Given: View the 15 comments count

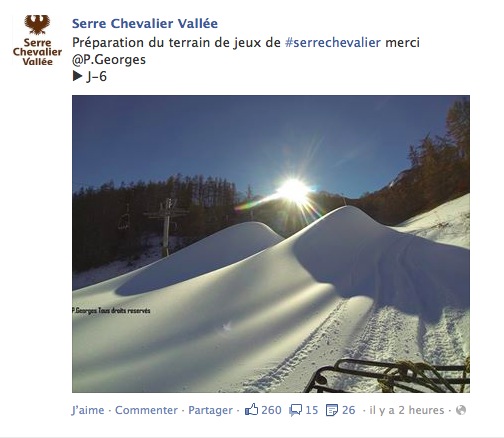Looking at the screenshot, I should [x=312, y=410].
